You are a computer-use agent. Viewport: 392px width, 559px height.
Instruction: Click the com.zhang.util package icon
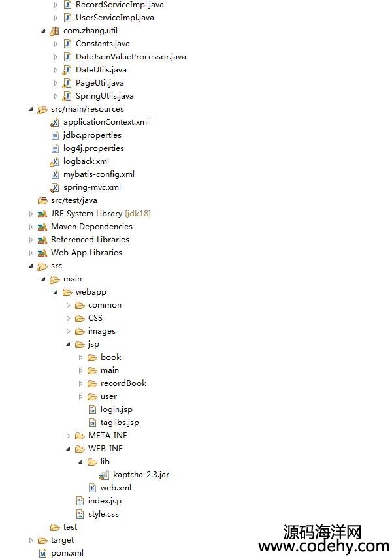tap(55, 31)
